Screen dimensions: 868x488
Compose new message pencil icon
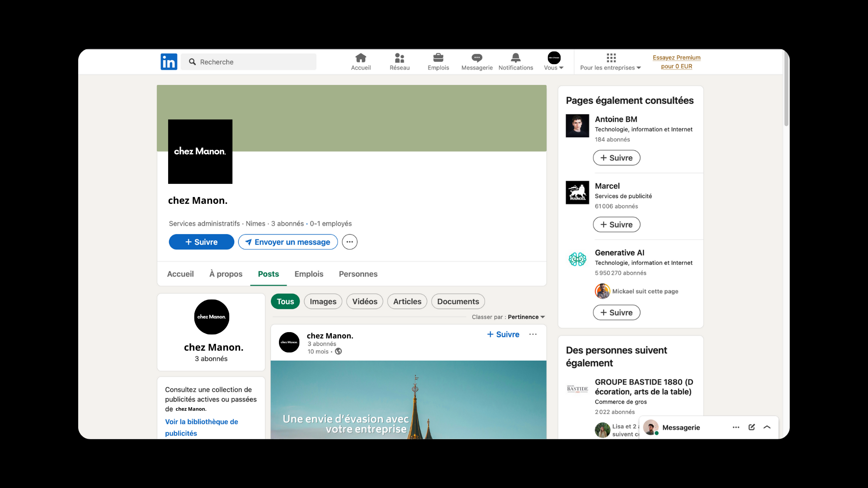point(751,427)
